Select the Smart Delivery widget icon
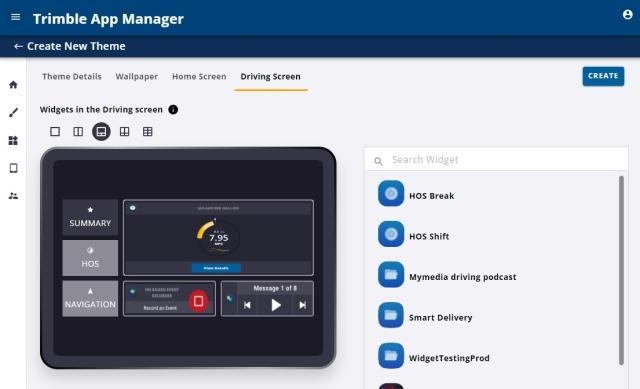Screen dimensions: 640x389 point(391,315)
